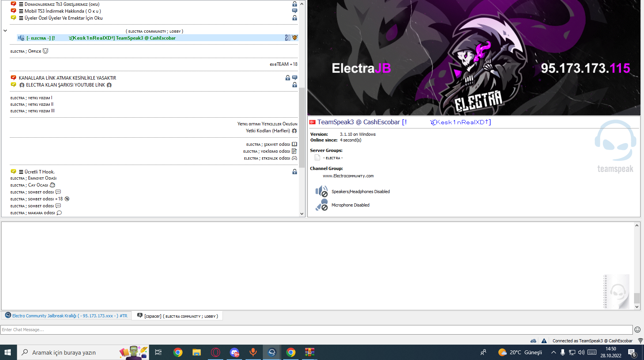Click the Microphone Disabled icon
Viewport: 644px width, 360px height.
click(x=322, y=205)
